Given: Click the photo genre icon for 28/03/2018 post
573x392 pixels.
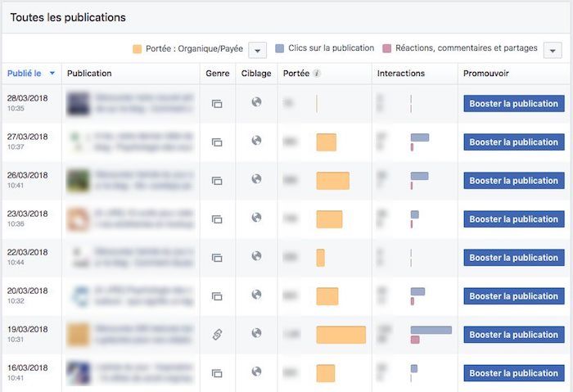Looking at the screenshot, I should click(x=217, y=104).
